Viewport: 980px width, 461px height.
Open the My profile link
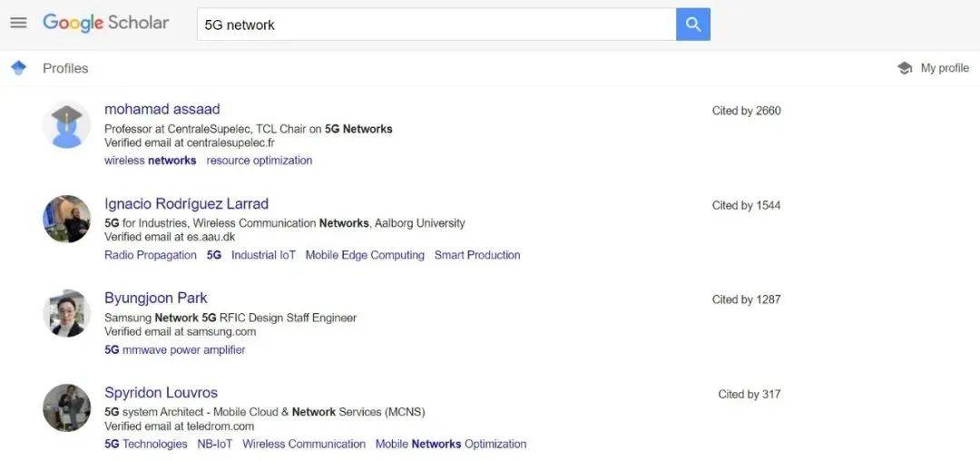point(945,68)
